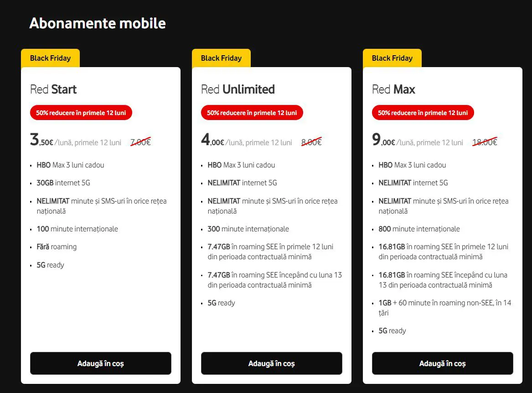Click HBO Max 3 luni cadou in Red Max
Image resolution: width=532 pixels, height=393 pixels.
tap(412, 165)
